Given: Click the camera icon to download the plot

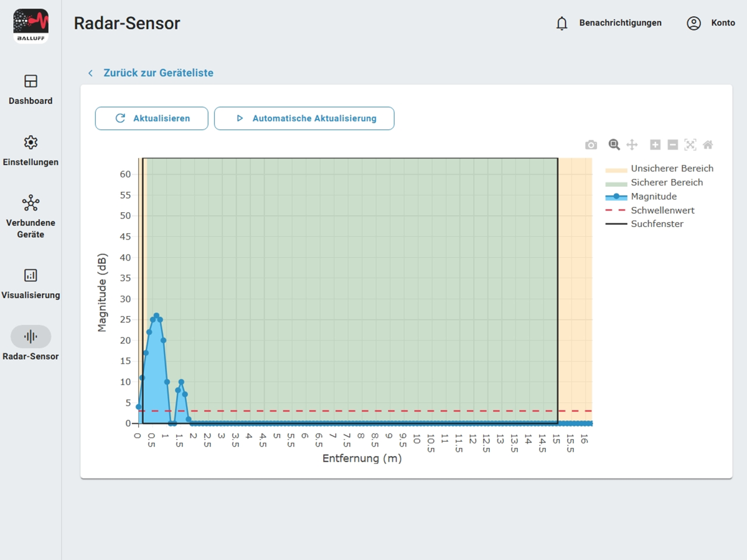Looking at the screenshot, I should (591, 144).
